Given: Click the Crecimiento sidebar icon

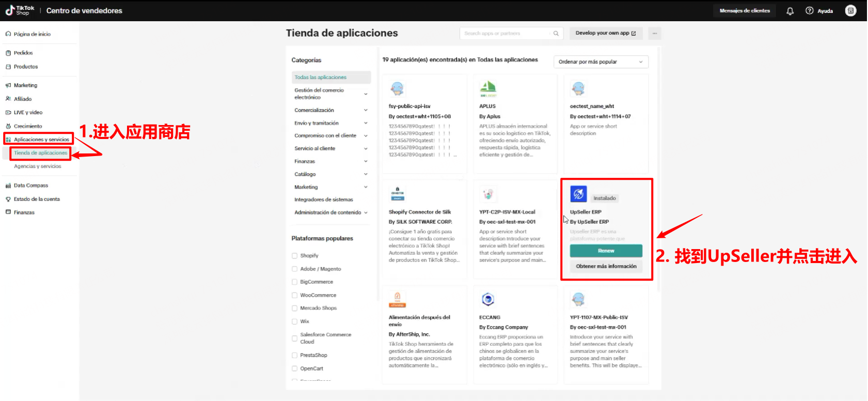Looking at the screenshot, I should (x=8, y=126).
